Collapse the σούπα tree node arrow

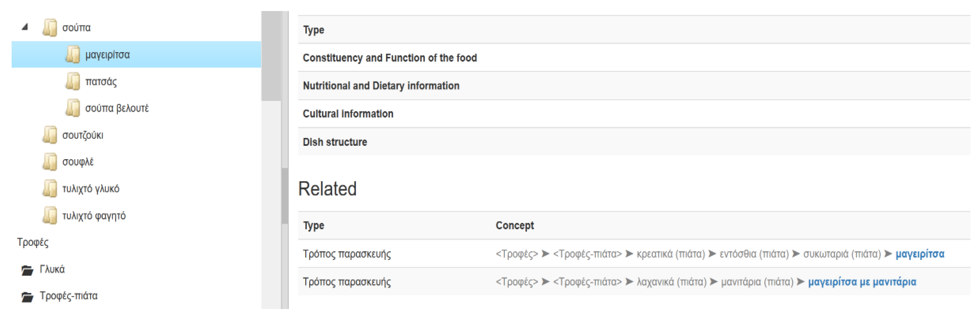pyautogui.click(x=25, y=27)
